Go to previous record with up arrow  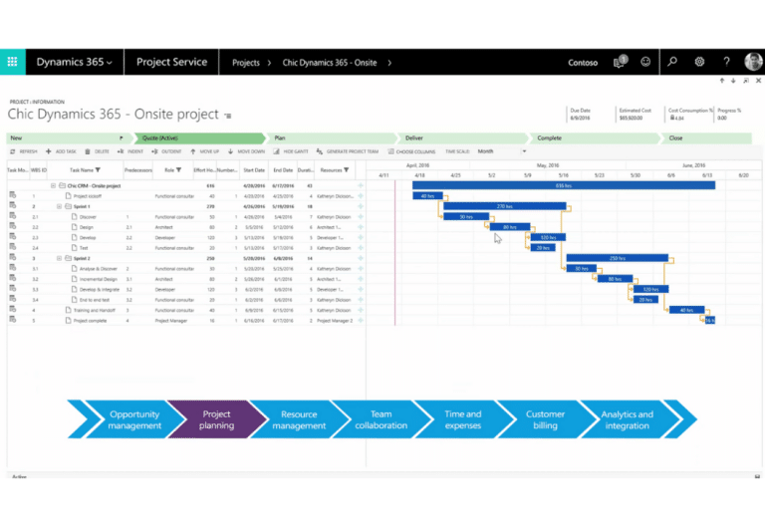[722, 81]
